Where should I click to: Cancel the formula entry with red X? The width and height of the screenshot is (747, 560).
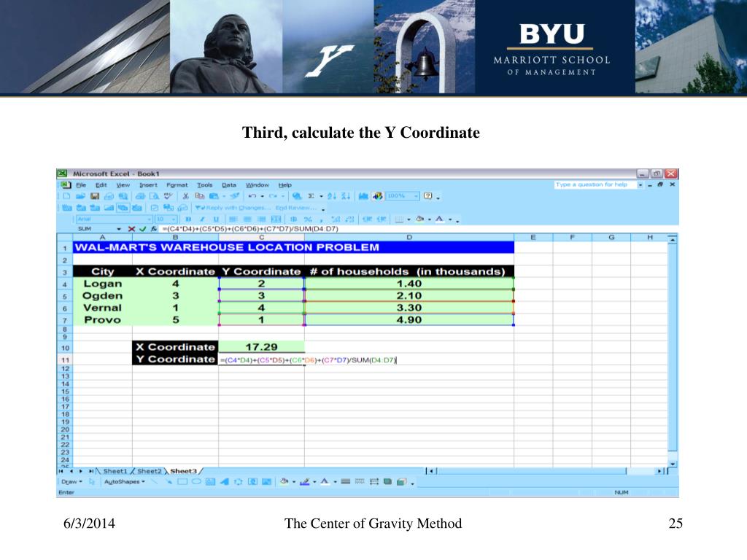[131, 229]
